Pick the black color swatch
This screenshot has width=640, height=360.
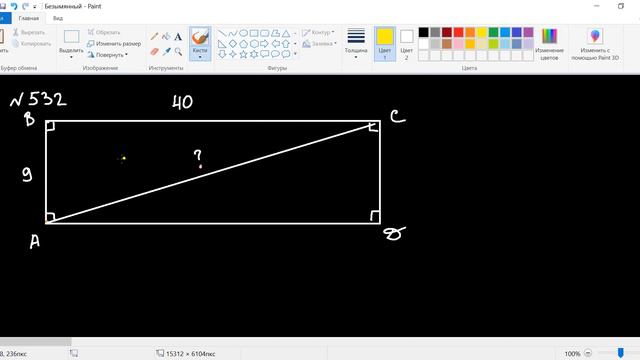(x=424, y=32)
